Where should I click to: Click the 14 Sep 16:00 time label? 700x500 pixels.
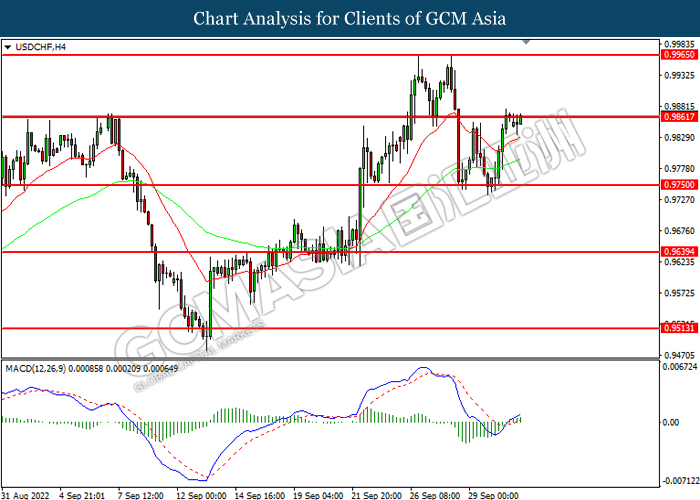[259, 496]
